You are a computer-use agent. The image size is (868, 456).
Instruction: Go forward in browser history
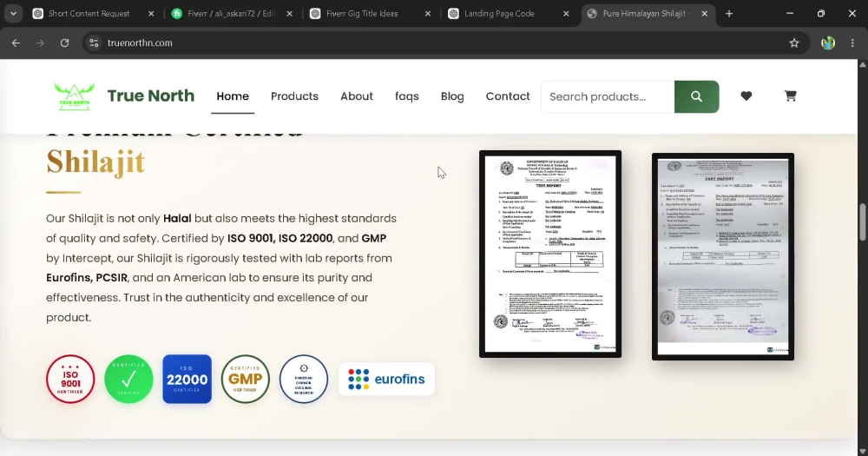[40, 43]
